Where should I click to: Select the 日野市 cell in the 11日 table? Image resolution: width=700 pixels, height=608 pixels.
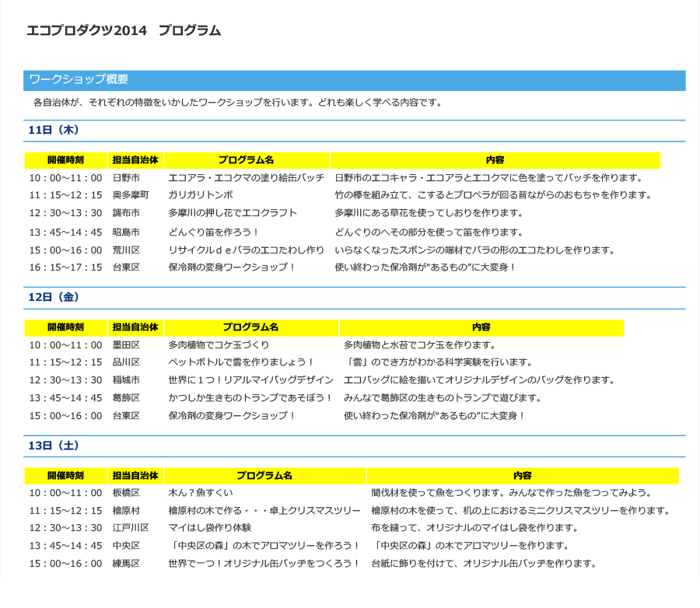coord(126,178)
